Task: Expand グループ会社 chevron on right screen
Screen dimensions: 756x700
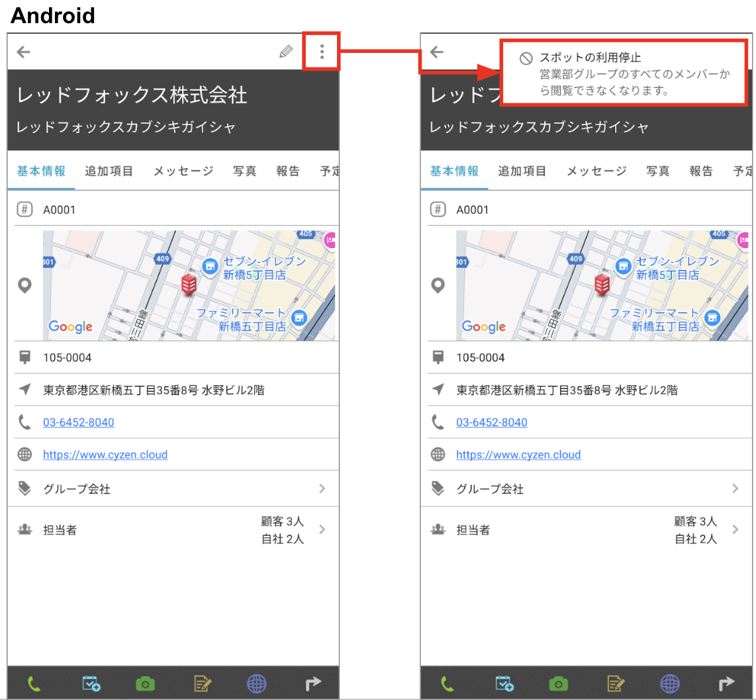Action: pos(735,488)
